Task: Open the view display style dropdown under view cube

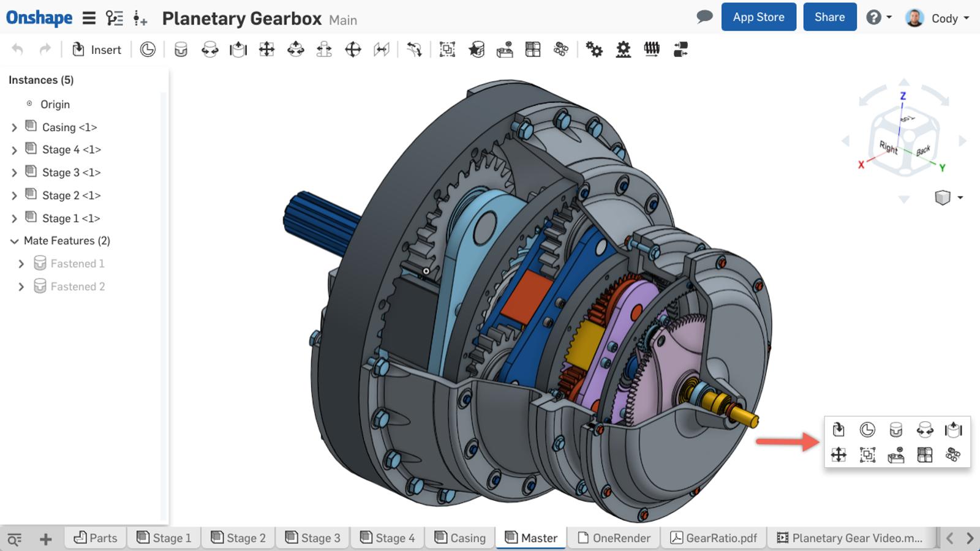Action: click(x=959, y=198)
